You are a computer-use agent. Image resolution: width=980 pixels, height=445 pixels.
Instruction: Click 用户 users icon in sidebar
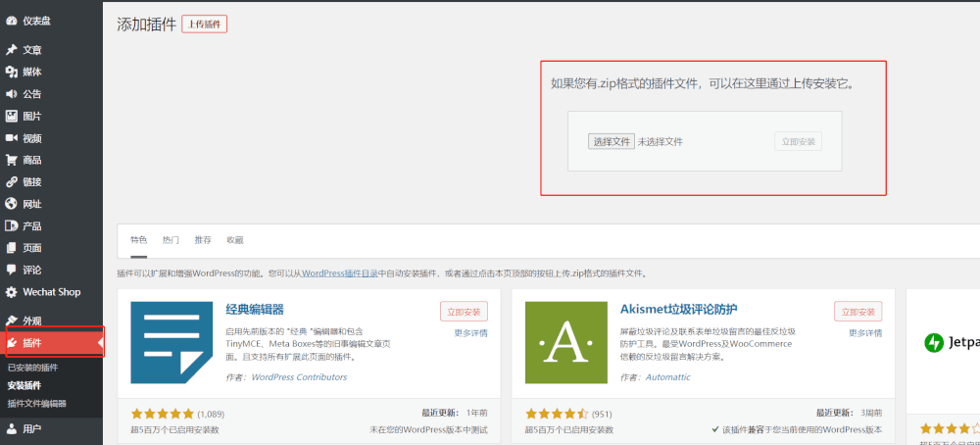click(12, 428)
